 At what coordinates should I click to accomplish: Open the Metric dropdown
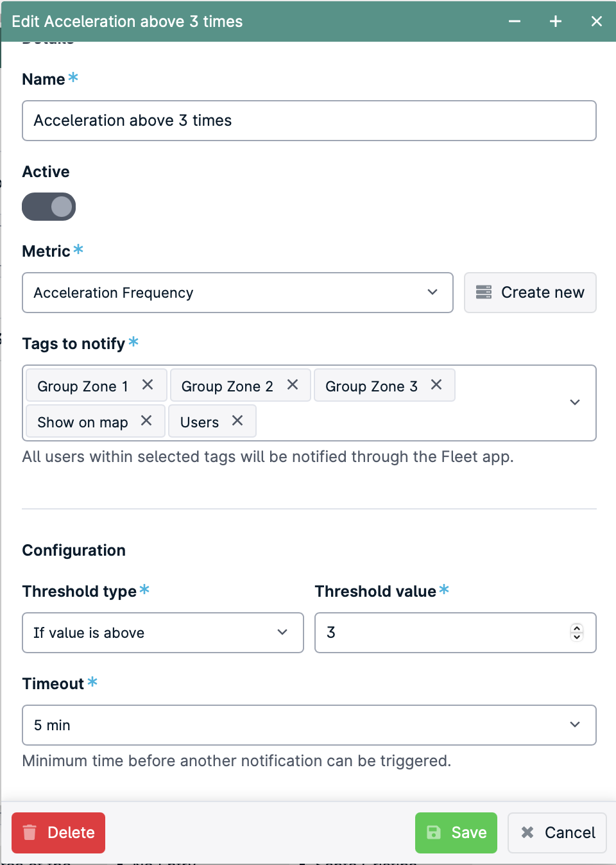(237, 293)
